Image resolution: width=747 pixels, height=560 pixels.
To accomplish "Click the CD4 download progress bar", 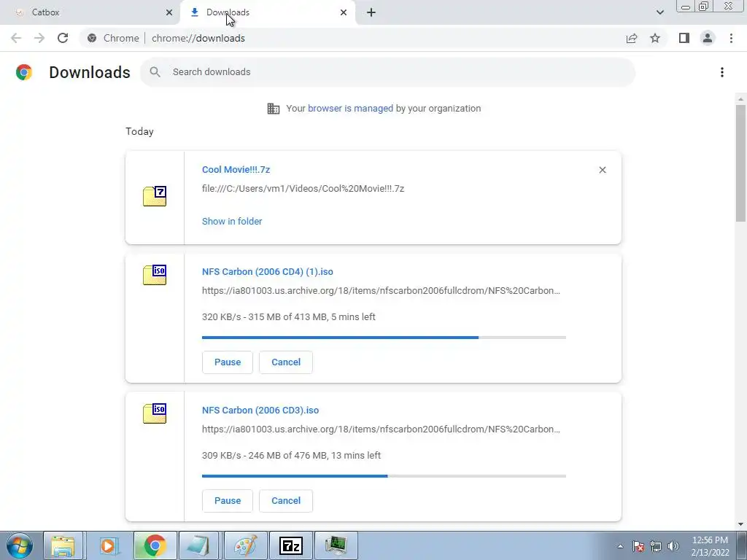I will (x=384, y=338).
